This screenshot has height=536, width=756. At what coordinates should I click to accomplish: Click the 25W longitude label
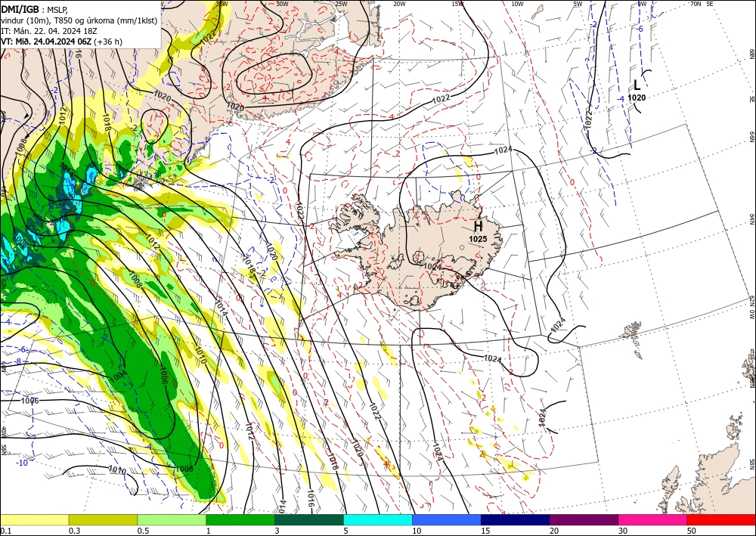click(x=341, y=4)
